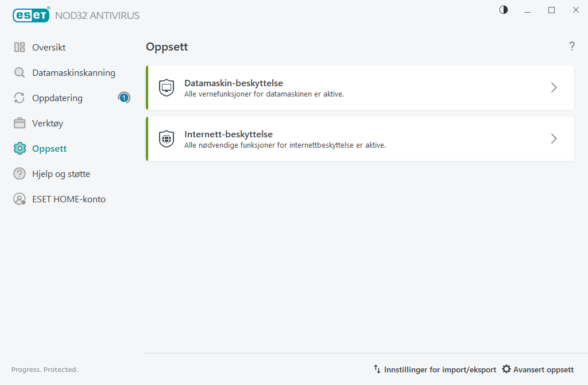Open Innstillinger for import/eksport

coord(435,369)
